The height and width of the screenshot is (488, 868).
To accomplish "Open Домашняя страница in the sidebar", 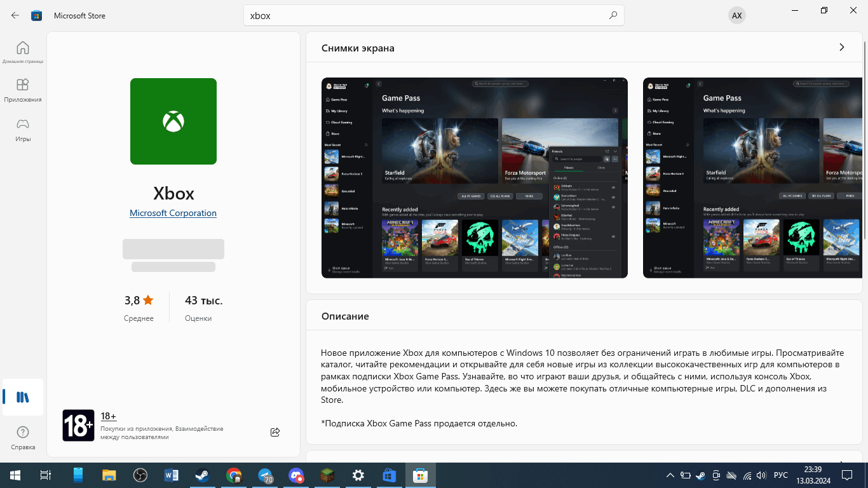I will click(x=23, y=52).
